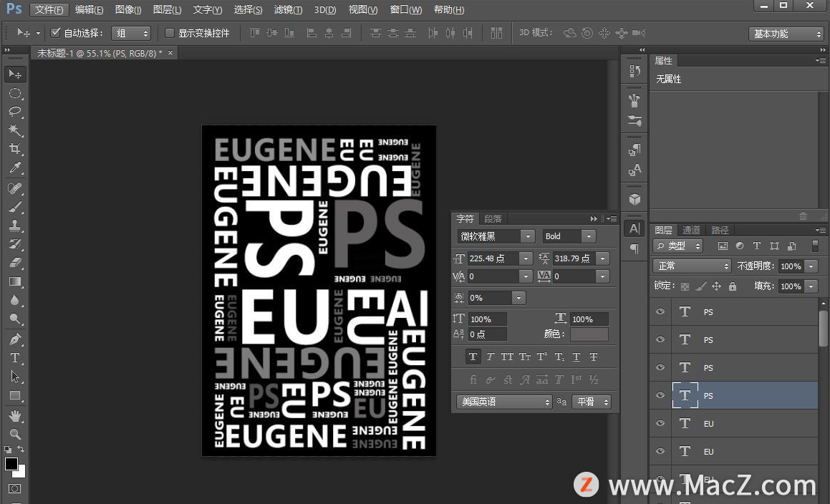Open the 窗口(W) menu

tap(406, 9)
